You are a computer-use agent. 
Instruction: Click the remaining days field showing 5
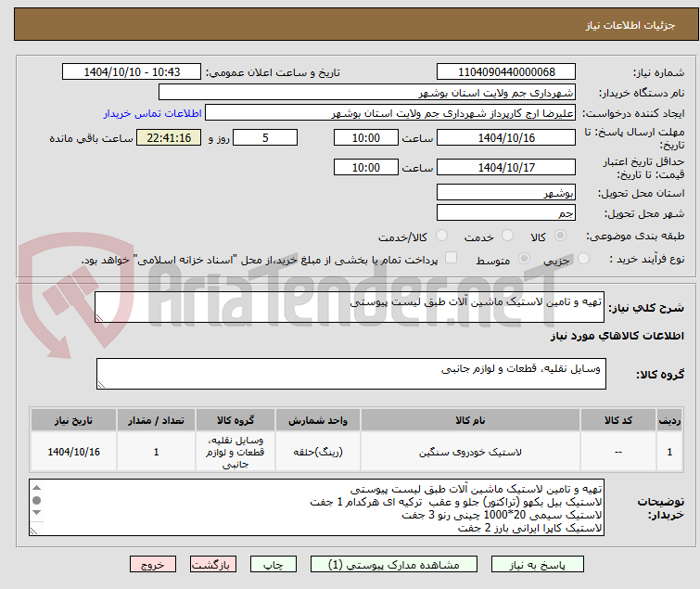point(265,137)
